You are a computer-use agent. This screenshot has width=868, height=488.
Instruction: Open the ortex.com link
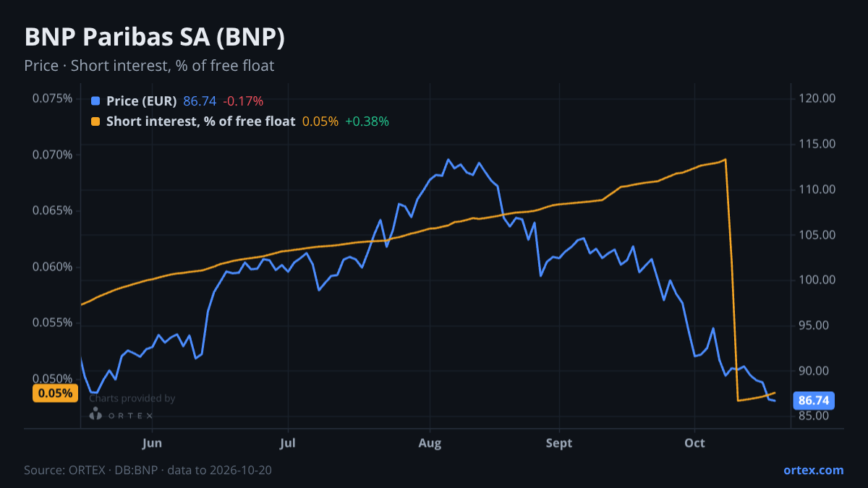[x=814, y=470]
